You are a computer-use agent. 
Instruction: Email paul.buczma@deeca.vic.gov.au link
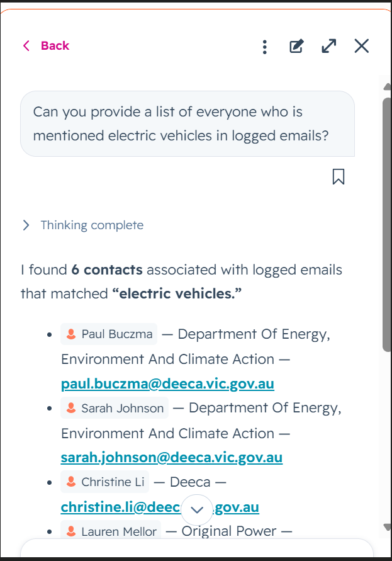tap(167, 383)
